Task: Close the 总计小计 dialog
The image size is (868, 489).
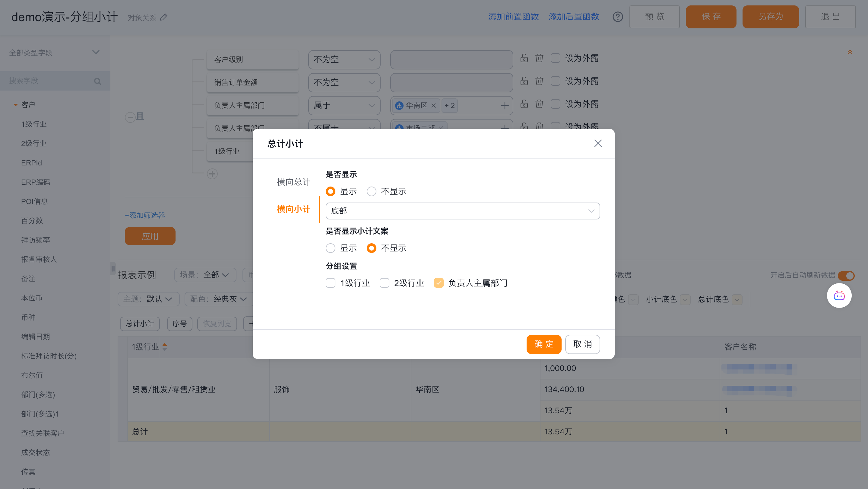Action: (x=598, y=144)
